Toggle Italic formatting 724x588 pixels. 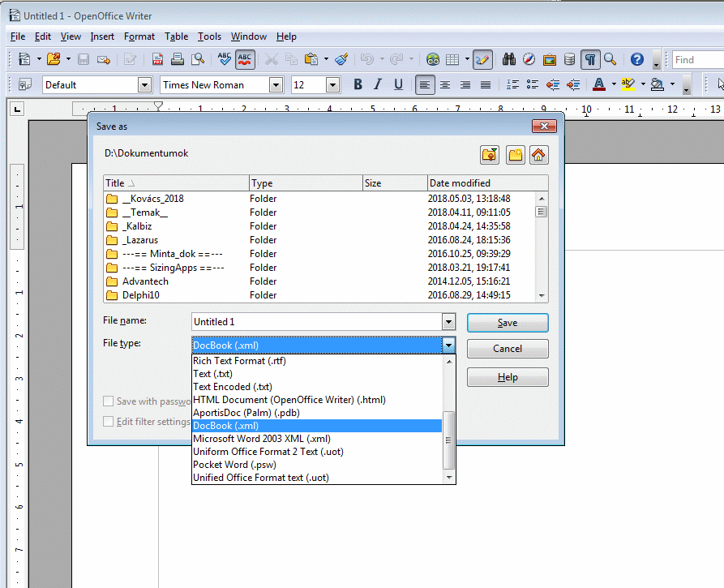[378, 84]
